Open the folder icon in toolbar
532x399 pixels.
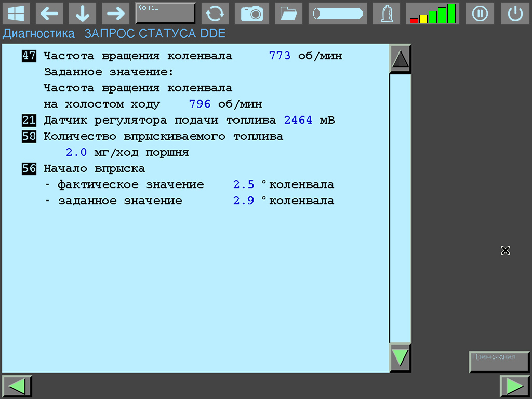[x=289, y=14]
